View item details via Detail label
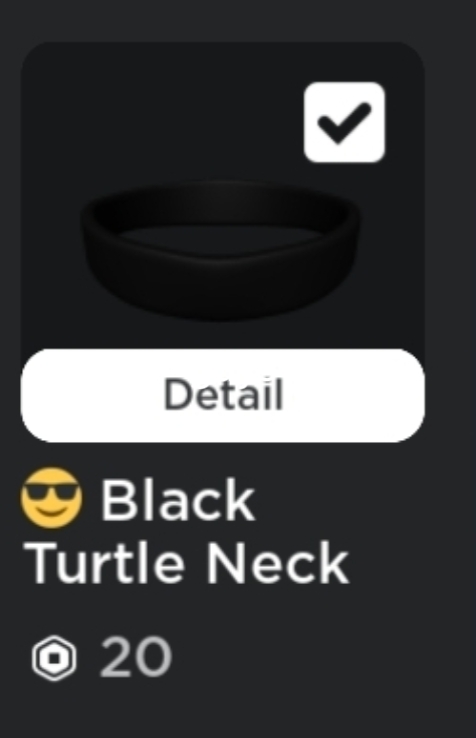Screen dimensions: 476x738 pos(224,394)
